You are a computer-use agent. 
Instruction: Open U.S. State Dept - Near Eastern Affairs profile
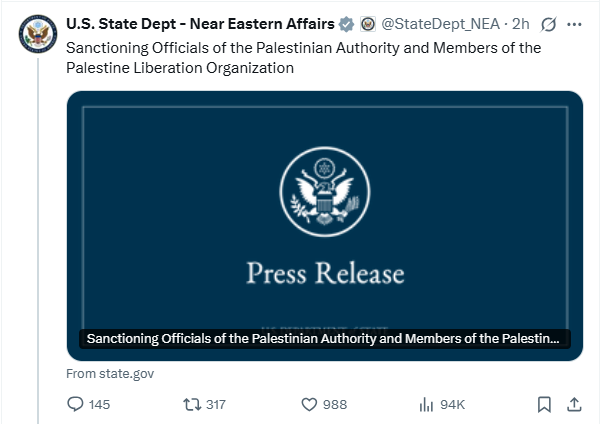pos(200,24)
